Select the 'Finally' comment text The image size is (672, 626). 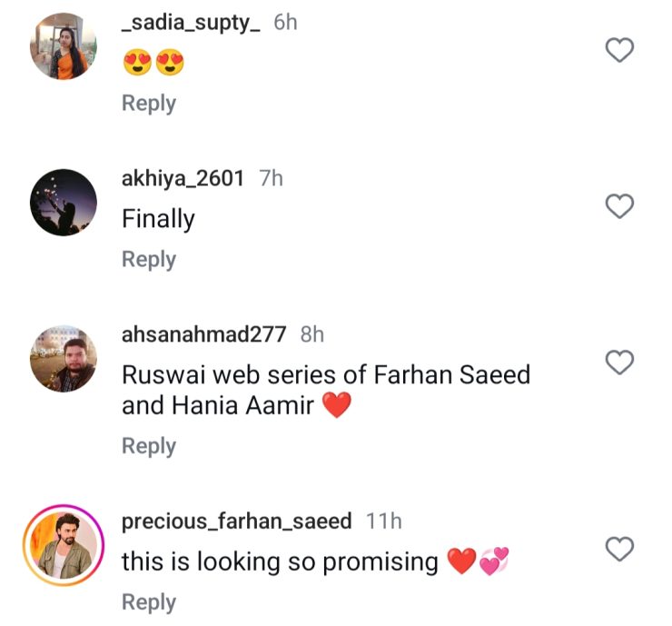point(158,219)
